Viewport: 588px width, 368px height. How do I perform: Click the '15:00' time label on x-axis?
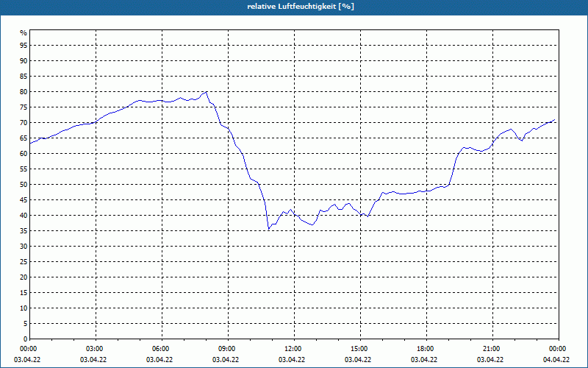pos(360,349)
